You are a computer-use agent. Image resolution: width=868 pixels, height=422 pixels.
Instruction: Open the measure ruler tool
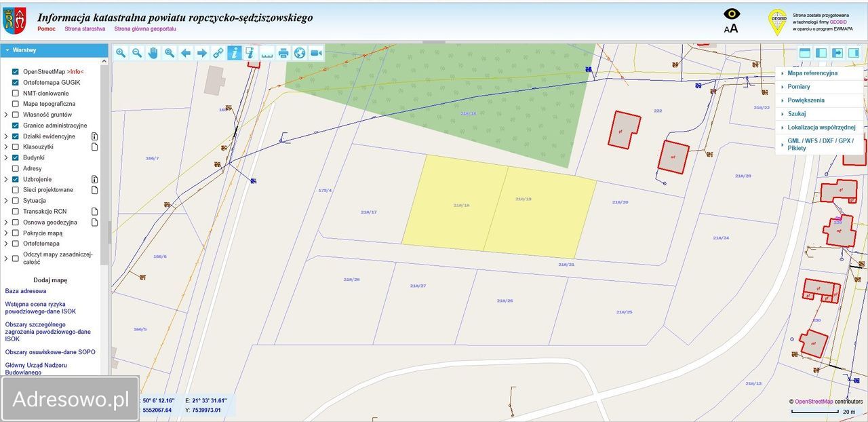tap(267, 53)
